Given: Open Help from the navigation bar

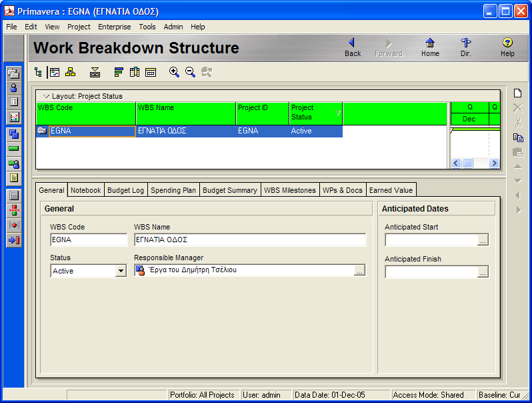Looking at the screenshot, I should click(x=507, y=47).
